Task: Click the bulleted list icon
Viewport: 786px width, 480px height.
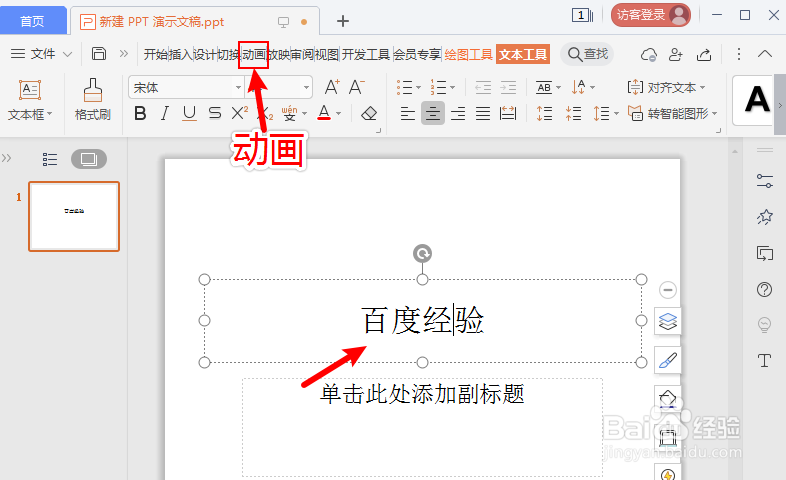Action: (x=405, y=87)
